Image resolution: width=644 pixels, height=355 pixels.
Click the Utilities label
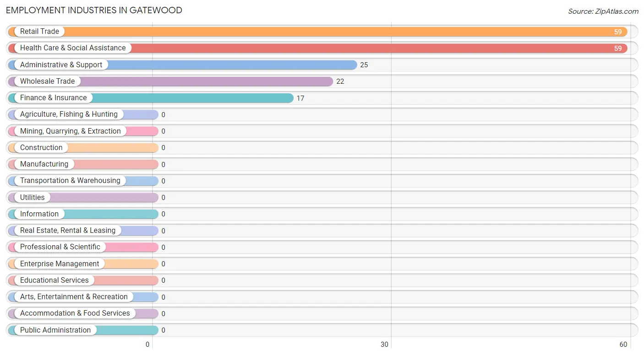pyautogui.click(x=33, y=198)
